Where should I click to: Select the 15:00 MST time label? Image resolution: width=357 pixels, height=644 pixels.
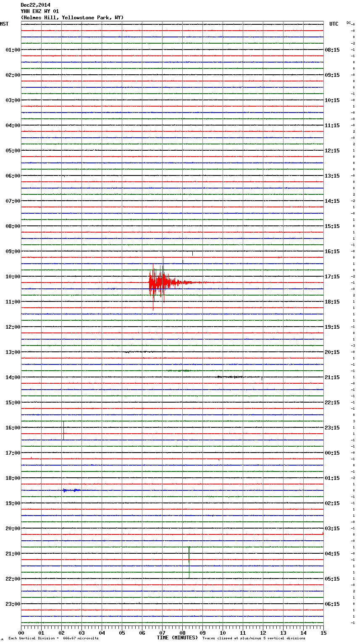click(x=13, y=403)
